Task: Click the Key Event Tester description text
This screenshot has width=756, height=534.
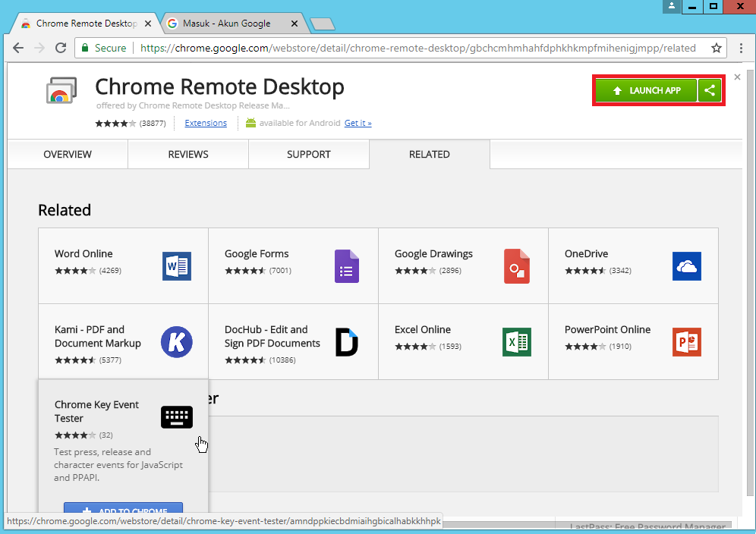Action: pos(118,465)
